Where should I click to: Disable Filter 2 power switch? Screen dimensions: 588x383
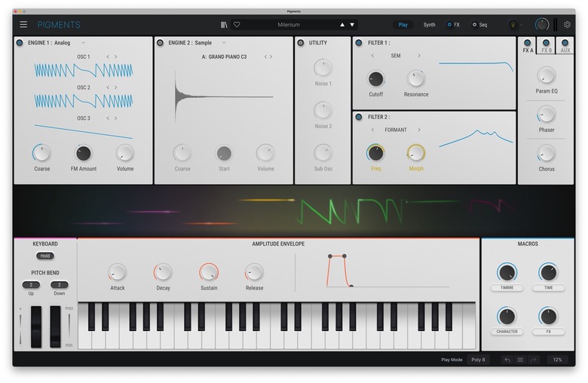[359, 117]
